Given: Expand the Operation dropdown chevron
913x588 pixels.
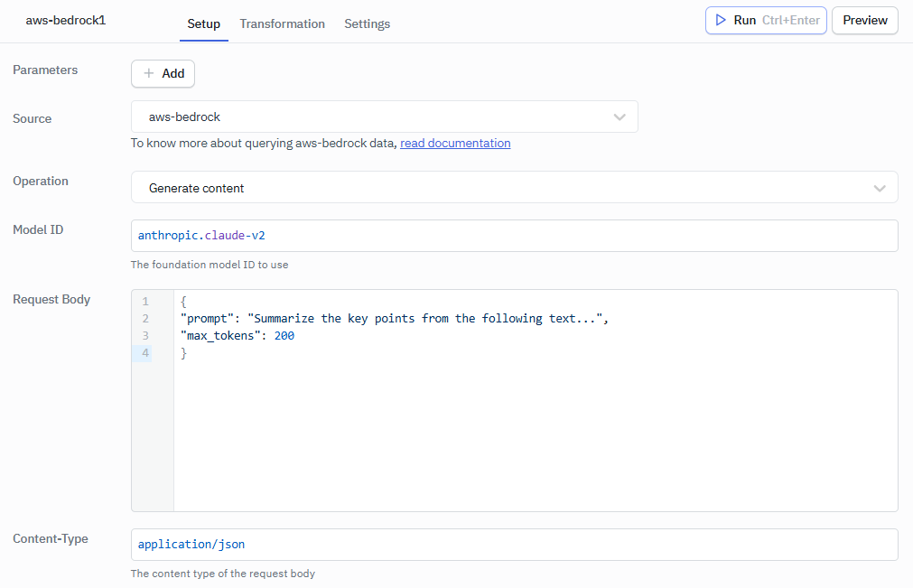Looking at the screenshot, I should pyautogui.click(x=880, y=188).
